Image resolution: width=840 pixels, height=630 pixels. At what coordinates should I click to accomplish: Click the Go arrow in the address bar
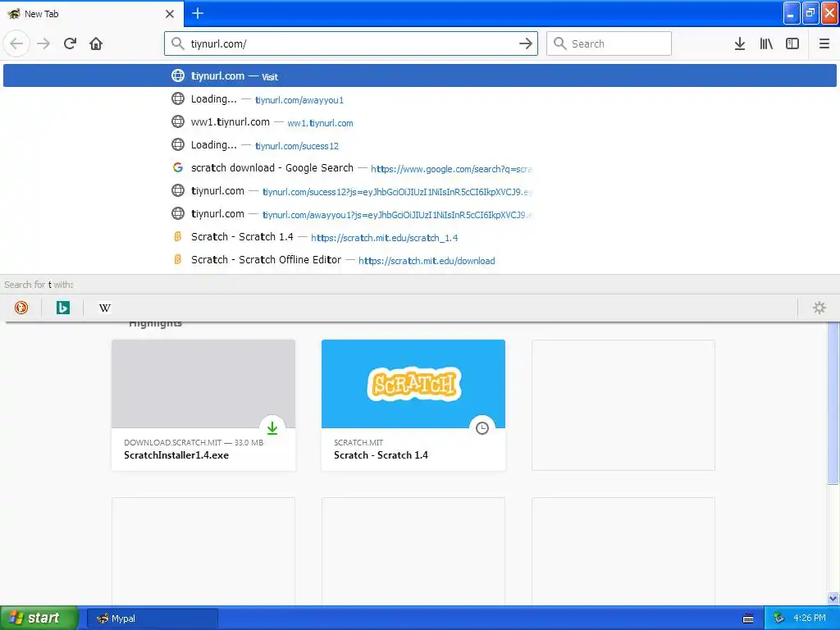[x=526, y=43]
